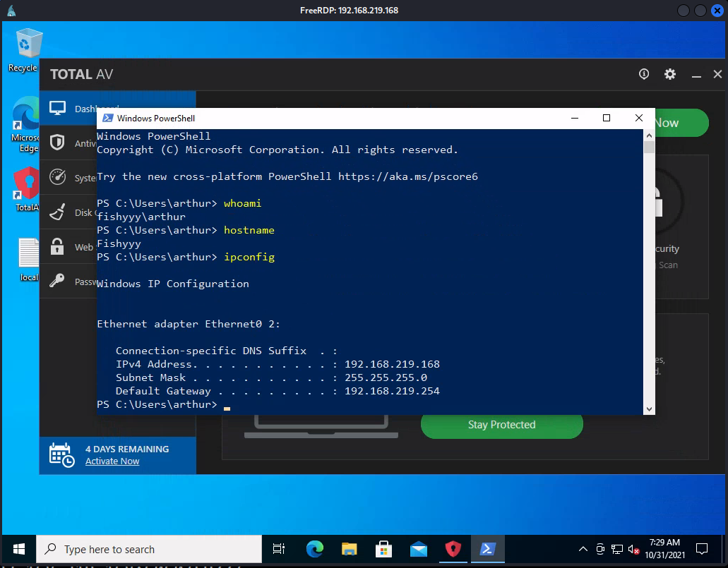Close the Windows PowerShell window
Viewport: 728px width, 568px height.
point(639,119)
